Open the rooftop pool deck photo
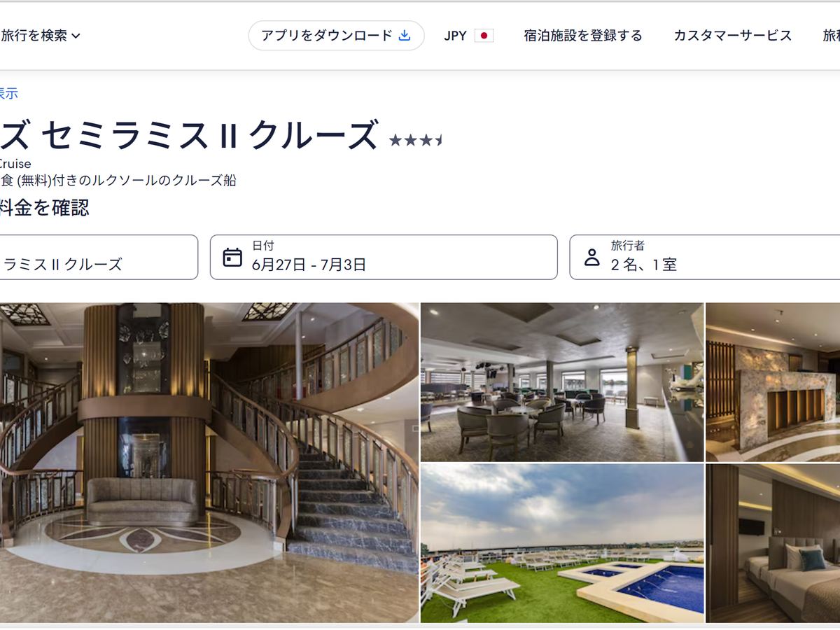 (562, 543)
